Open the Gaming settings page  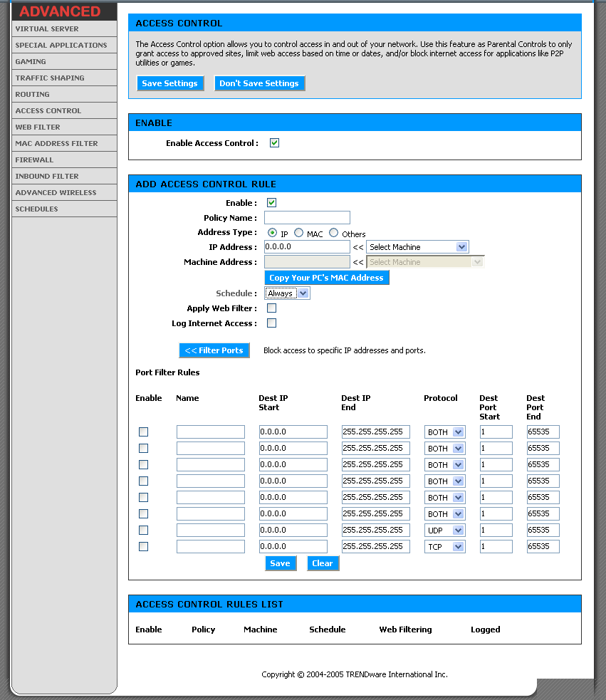click(64, 62)
